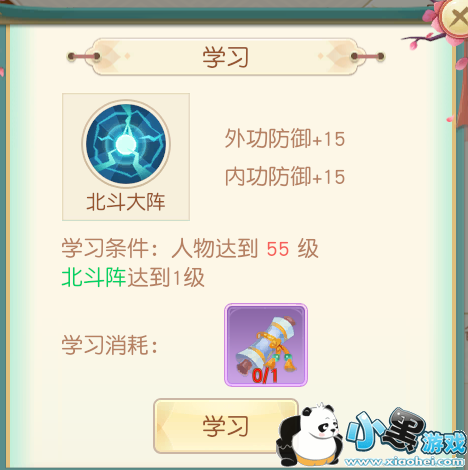Click the 达到1级 requirement text
The height and width of the screenshot is (470, 468).
tap(166, 278)
